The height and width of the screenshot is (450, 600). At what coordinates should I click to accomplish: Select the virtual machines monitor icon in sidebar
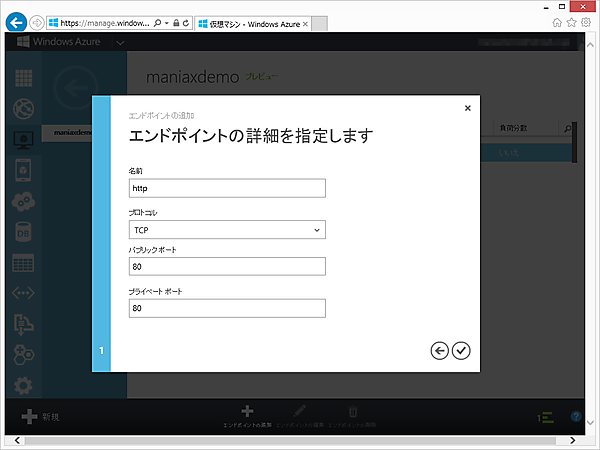pos(24,141)
